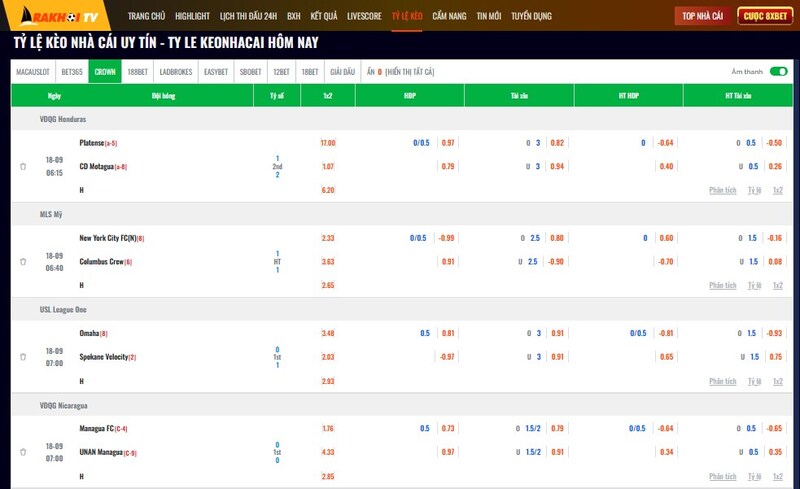
Task: Switch to the Giải đấu tab
Action: pos(343,72)
